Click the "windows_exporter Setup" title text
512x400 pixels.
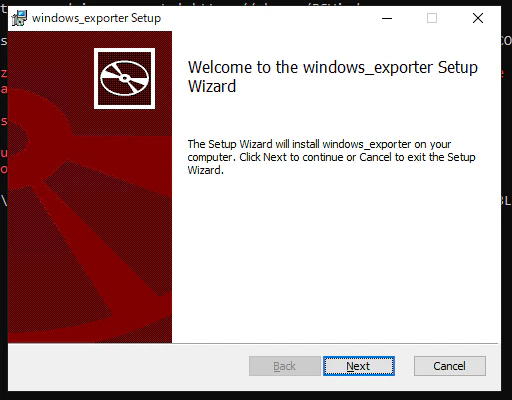tap(96, 18)
